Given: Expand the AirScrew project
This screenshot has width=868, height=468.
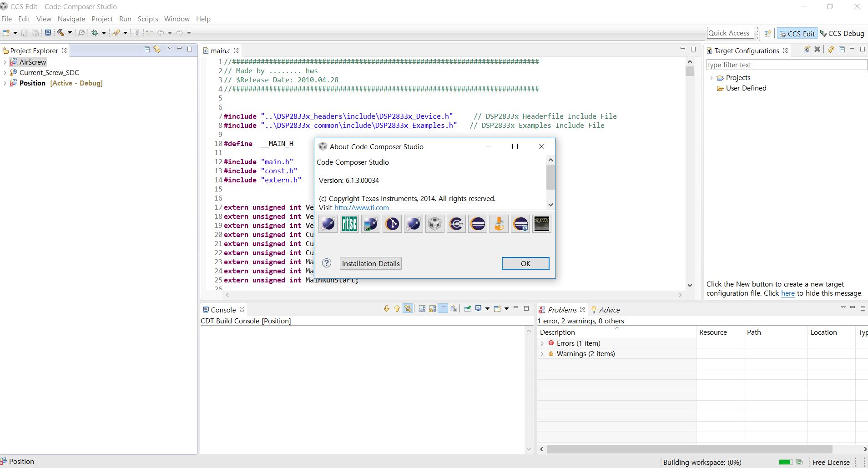Looking at the screenshot, I should coord(5,62).
